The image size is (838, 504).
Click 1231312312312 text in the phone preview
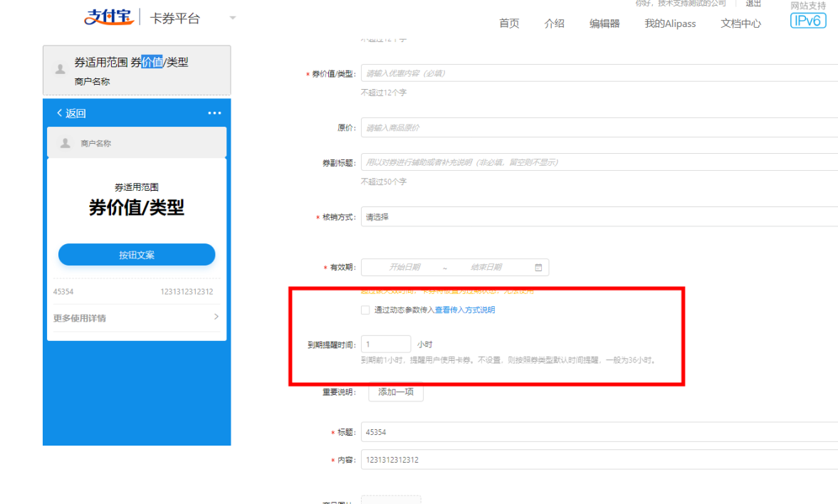point(187,292)
